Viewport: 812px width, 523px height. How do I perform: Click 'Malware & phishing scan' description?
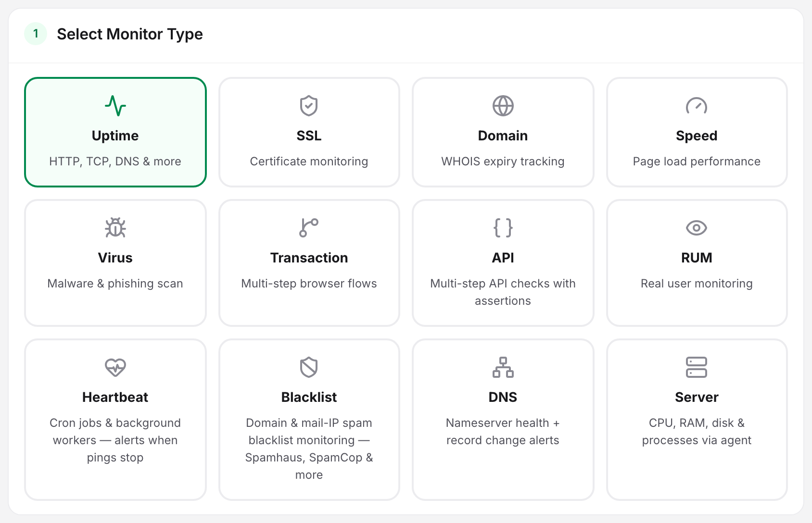pyautogui.click(x=115, y=284)
